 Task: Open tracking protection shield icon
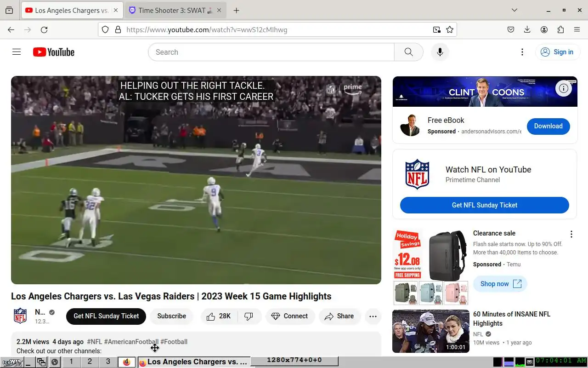tap(105, 29)
